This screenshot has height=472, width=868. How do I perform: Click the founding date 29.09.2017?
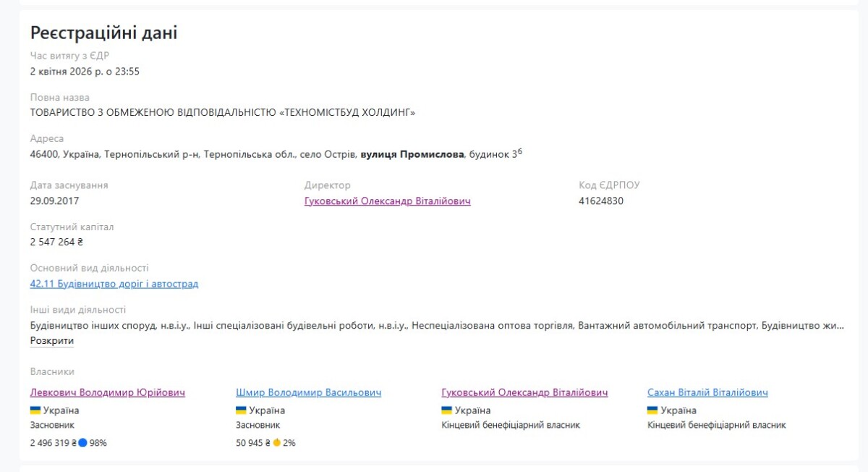pos(54,201)
